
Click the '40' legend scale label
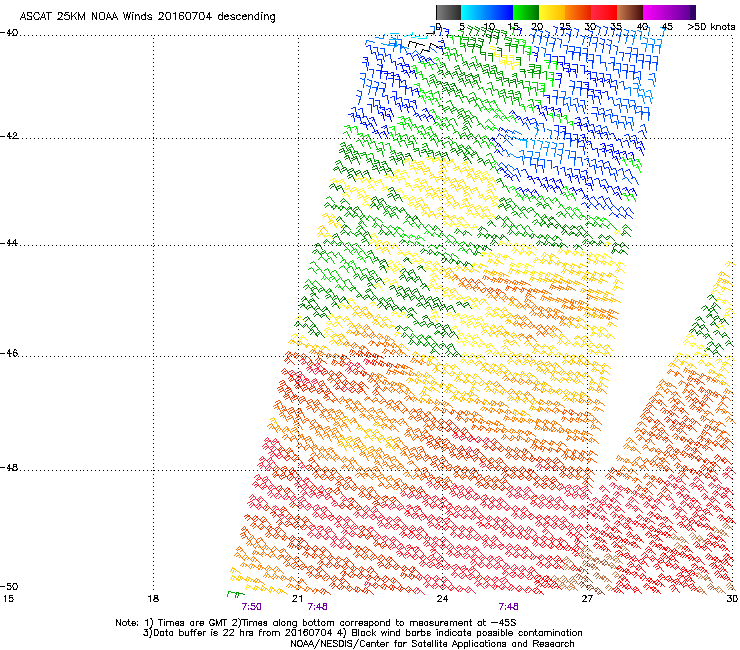642,27
